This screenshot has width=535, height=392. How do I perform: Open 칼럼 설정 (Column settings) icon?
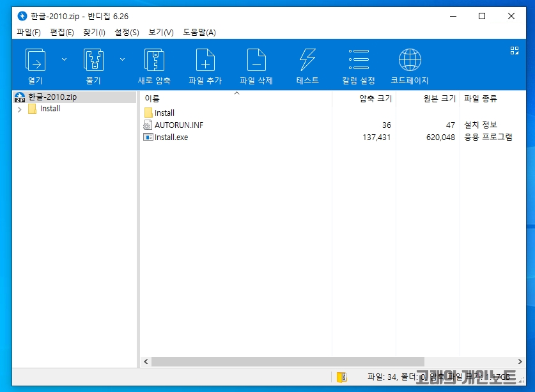click(x=359, y=59)
